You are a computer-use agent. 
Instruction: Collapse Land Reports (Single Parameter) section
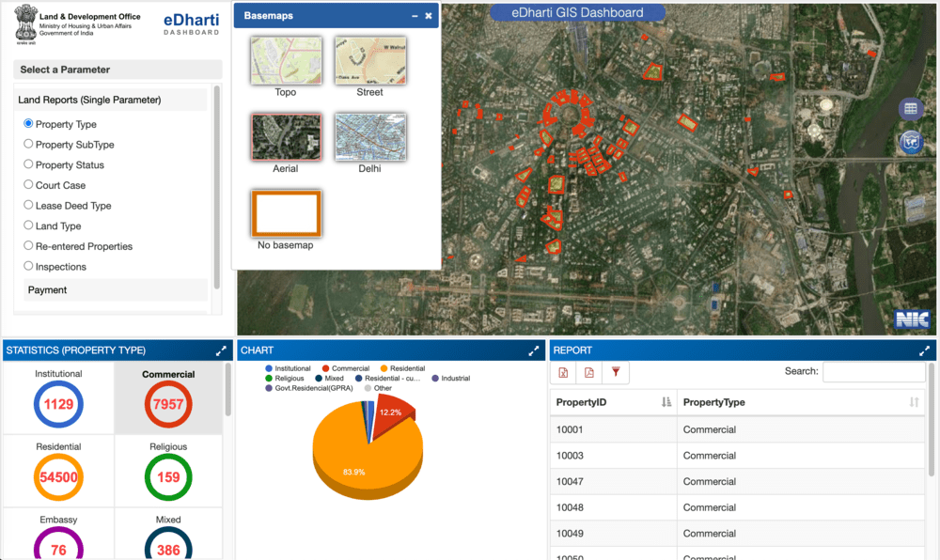click(x=111, y=100)
